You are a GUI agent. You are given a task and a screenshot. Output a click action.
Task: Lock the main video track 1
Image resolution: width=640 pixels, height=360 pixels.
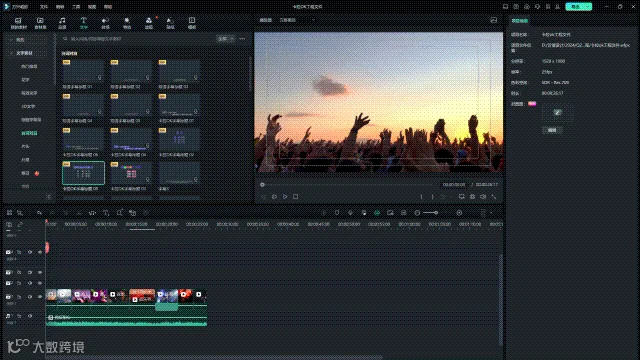click(x=19, y=297)
